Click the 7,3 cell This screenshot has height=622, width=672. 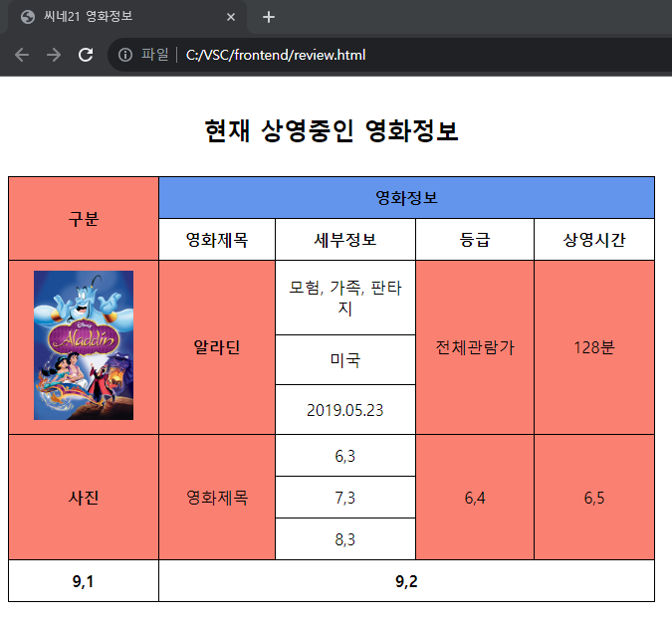coord(345,498)
